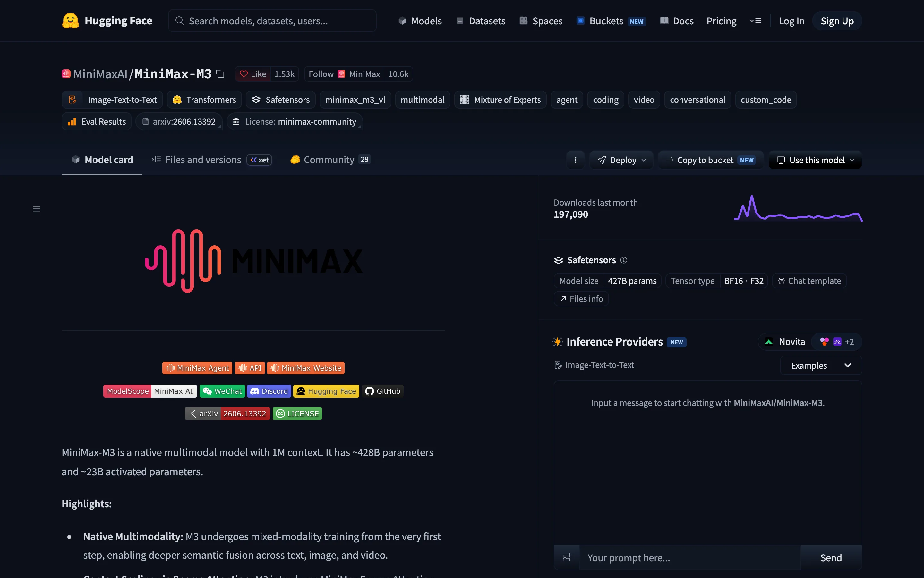Expand the Use this model dropdown
Image resolution: width=924 pixels, height=578 pixels.
click(x=815, y=160)
